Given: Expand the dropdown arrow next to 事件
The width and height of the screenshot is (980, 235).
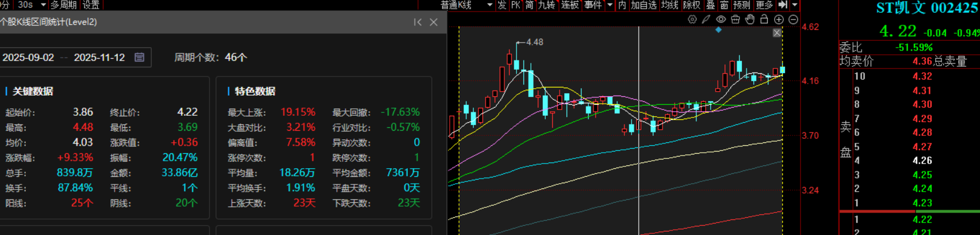Looking at the screenshot, I should (x=610, y=5).
